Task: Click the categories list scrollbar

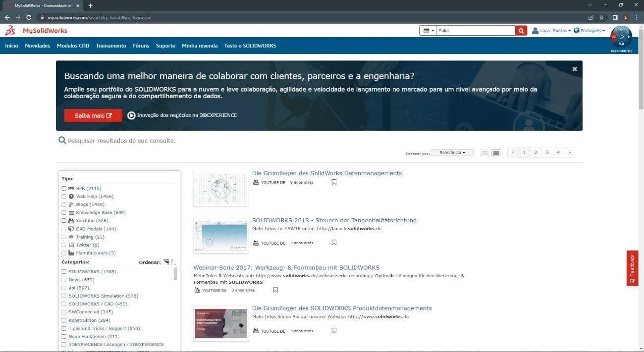Action: (175, 274)
